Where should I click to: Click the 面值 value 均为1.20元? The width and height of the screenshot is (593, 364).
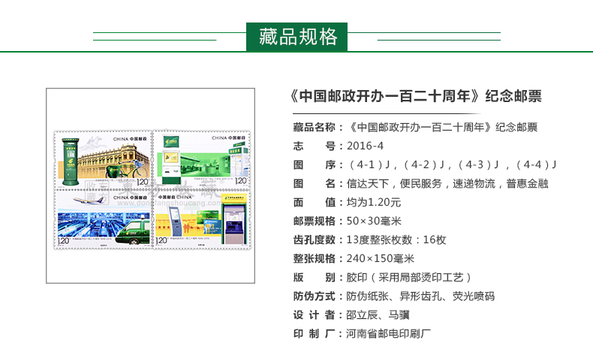tap(374, 202)
